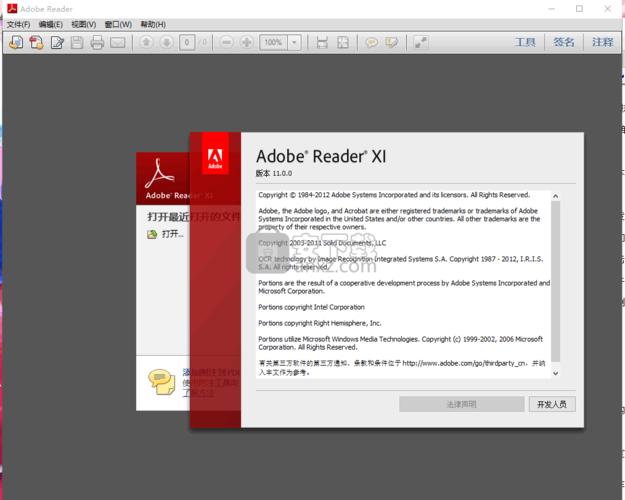Open the 帮助(H) menu
Image resolution: width=625 pixels, height=500 pixels.
click(x=153, y=24)
